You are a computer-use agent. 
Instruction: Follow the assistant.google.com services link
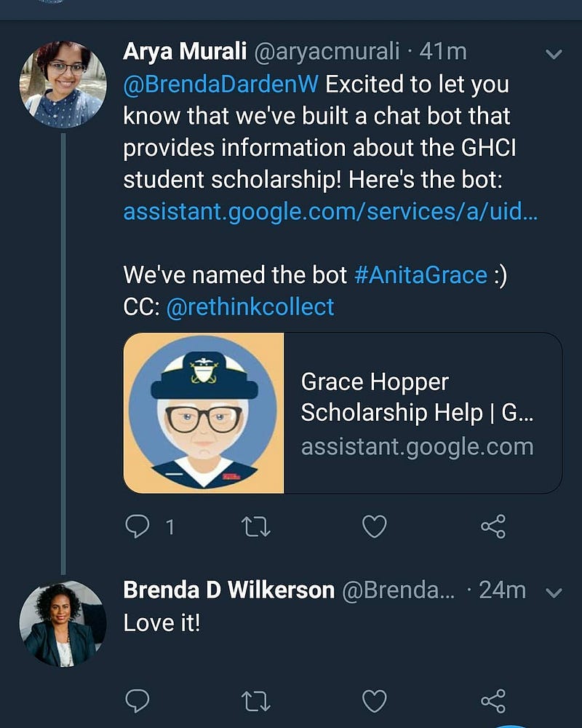(x=330, y=212)
